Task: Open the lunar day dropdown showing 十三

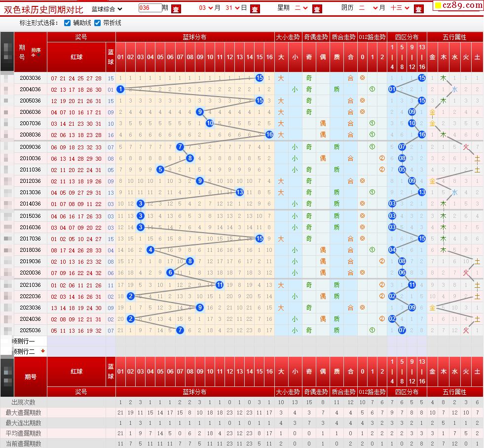Action: click(400, 8)
